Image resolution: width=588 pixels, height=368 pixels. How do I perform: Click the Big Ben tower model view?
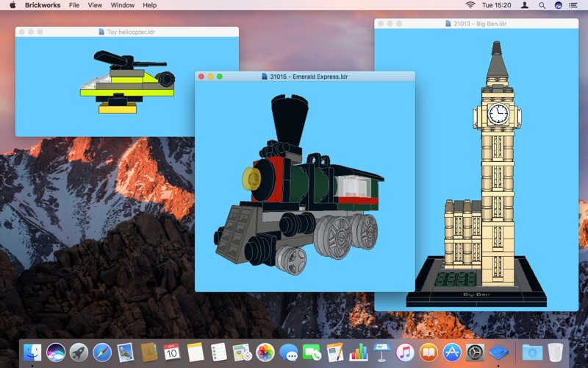click(476, 174)
